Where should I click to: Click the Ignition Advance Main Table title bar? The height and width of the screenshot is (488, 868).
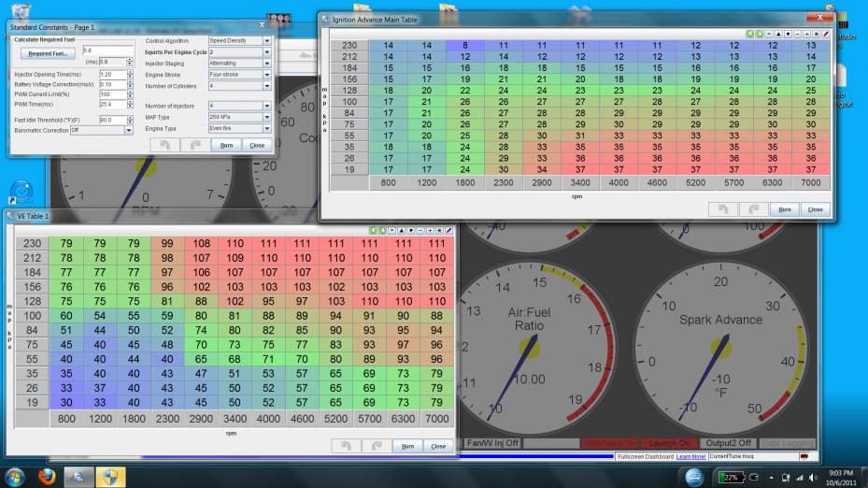(x=561, y=19)
